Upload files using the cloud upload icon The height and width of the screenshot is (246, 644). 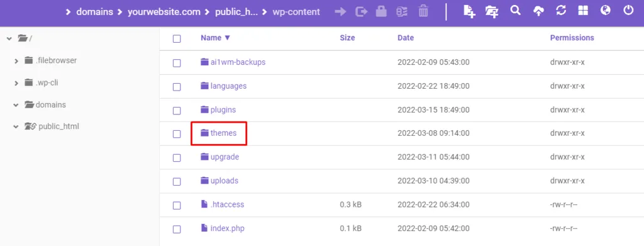[538, 11]
